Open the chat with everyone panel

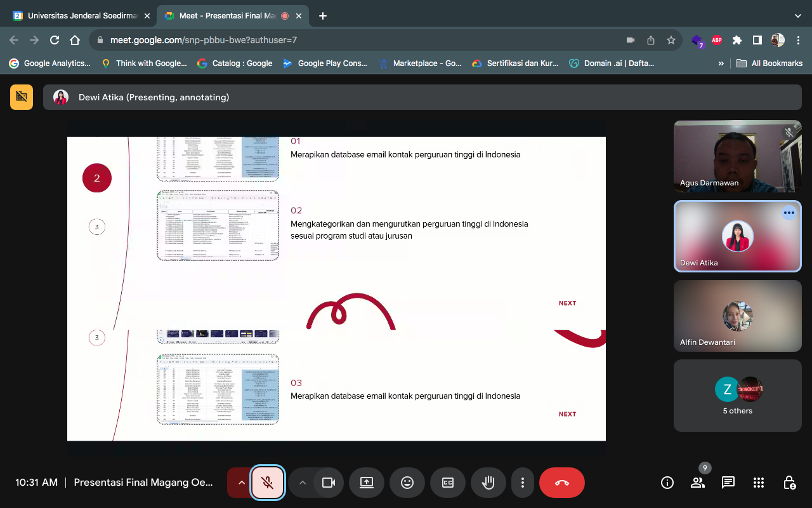pyautogui.click(x=728, y=483)
